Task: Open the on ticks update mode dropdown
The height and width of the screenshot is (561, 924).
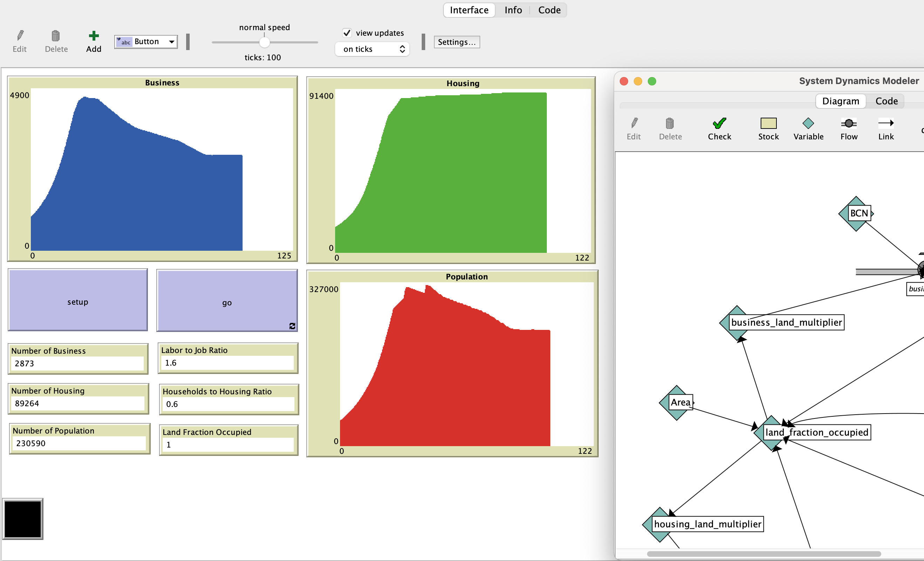Action: (x=372, y=49)
